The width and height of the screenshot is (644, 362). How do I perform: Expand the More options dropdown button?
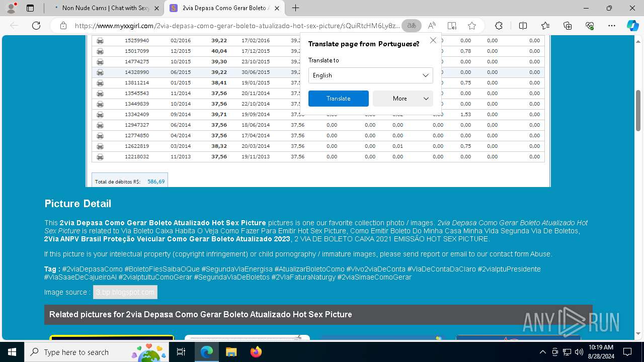[403, 99]
